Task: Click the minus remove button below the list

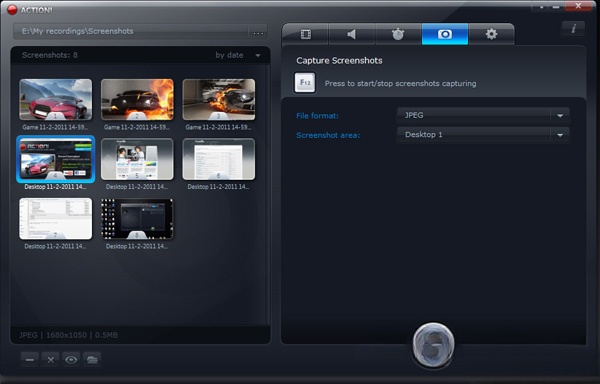Action: coord(29,360)
